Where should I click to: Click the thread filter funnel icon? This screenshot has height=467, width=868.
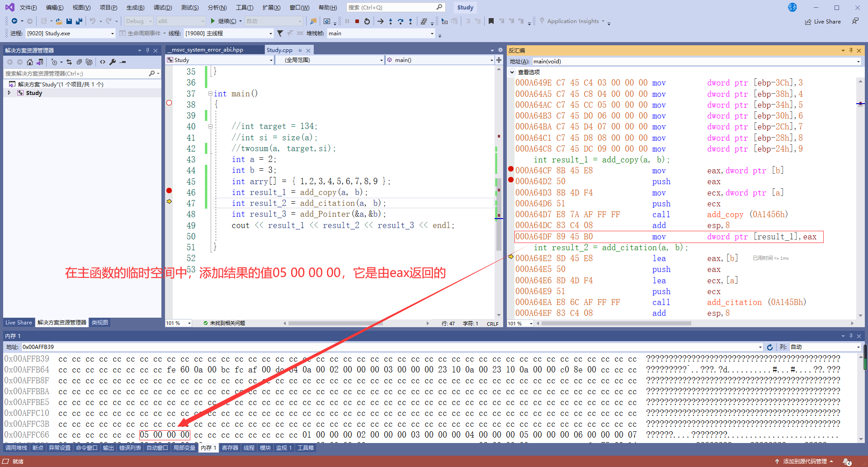(x=280, y=33)
